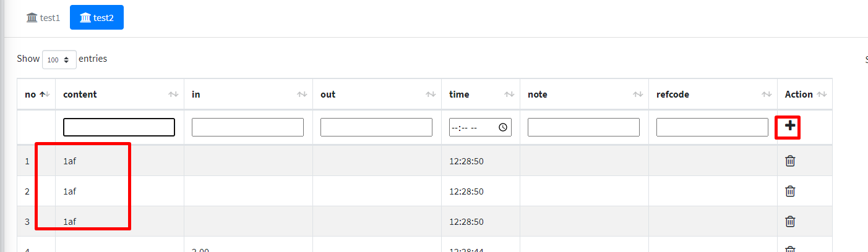The width and height of the screenshot is (868, 252).
Task: Sort table by out column
Action: tap(431, 94)
